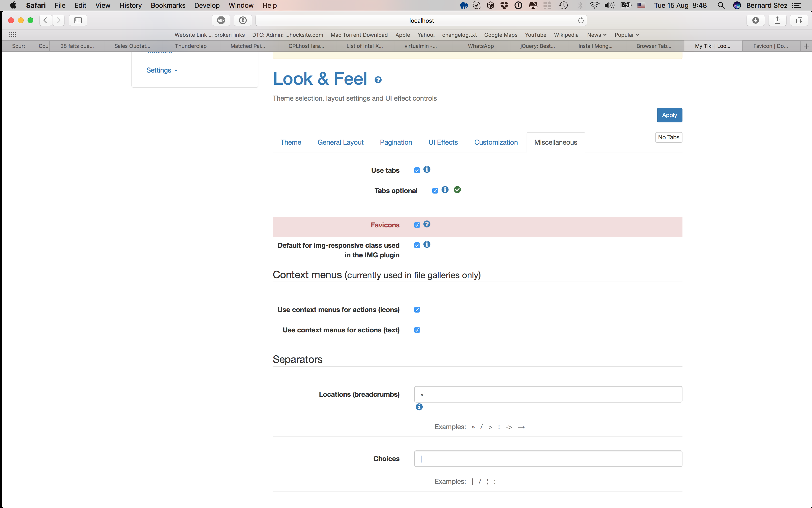This screenshot has height=508, width=812.
Task: Open the YouTube bookmark
Action: pos(536,35)
